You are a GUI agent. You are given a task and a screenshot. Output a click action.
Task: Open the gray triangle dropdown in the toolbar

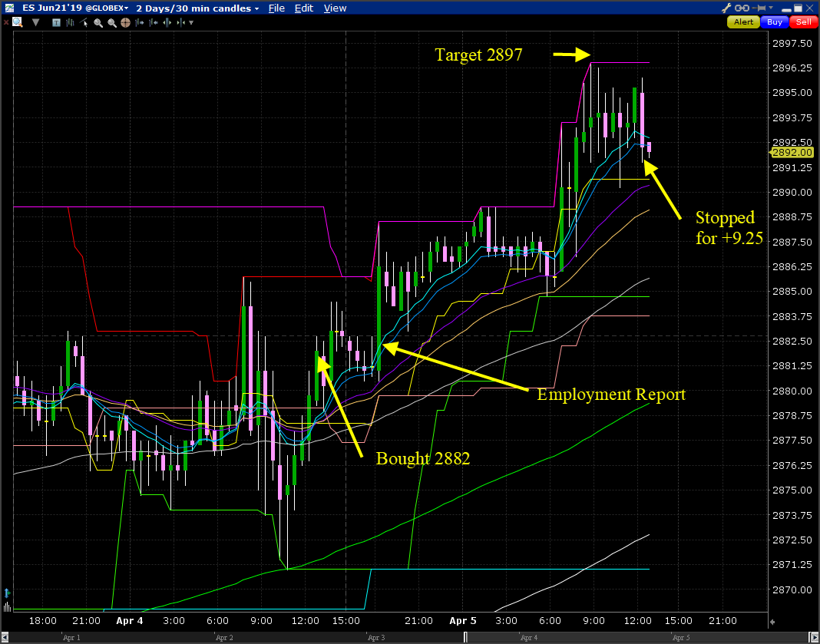click(x=35, y=22)
